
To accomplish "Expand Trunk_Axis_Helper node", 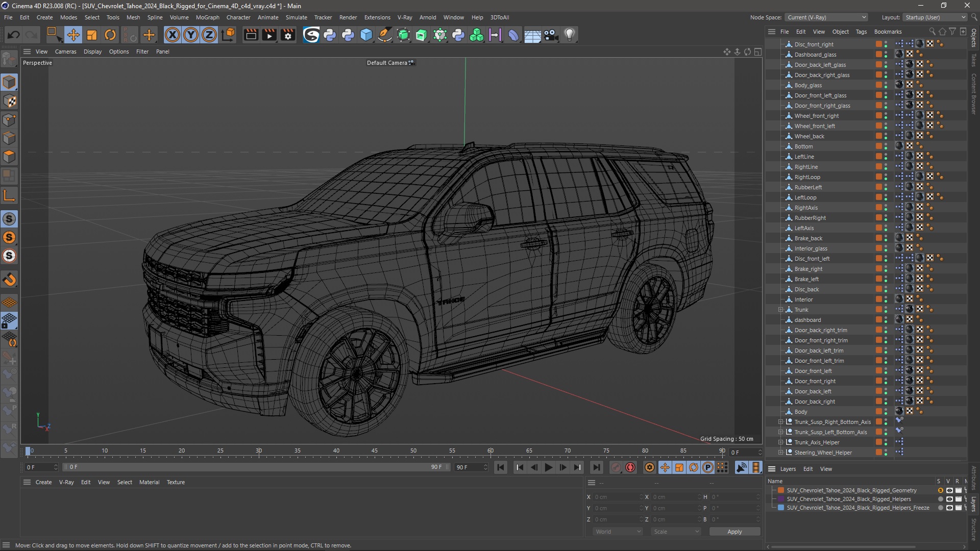I will [780, 442].
